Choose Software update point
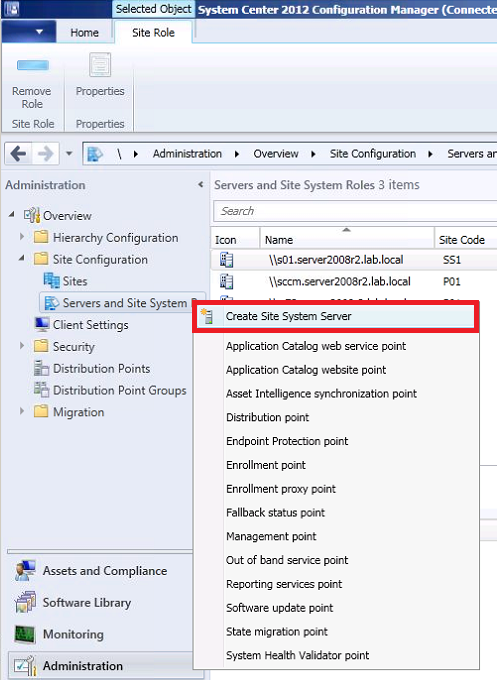 point(279,608)
